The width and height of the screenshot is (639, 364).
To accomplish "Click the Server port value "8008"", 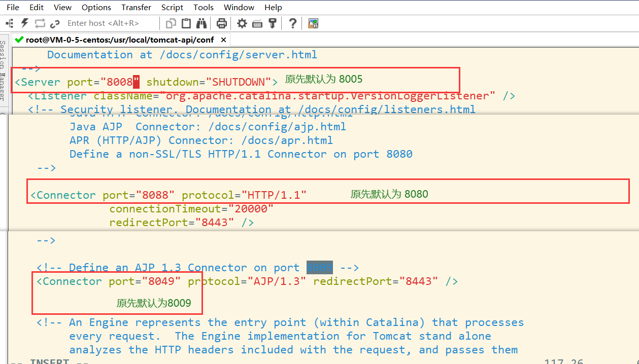I will tap(120, 82).
